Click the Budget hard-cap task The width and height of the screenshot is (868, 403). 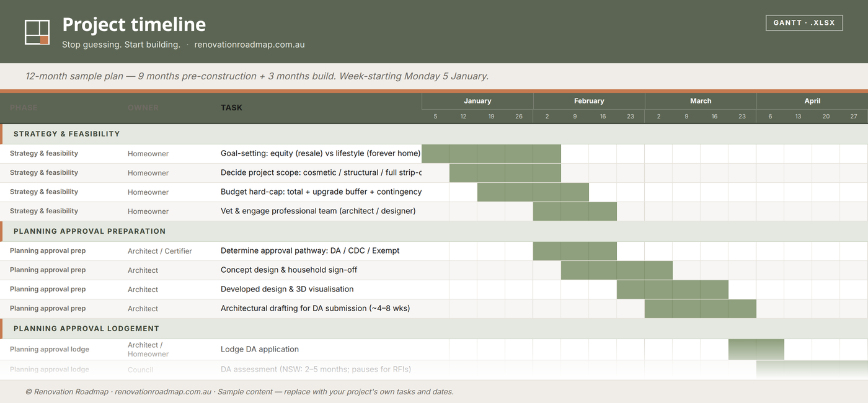tap(321, 192)
